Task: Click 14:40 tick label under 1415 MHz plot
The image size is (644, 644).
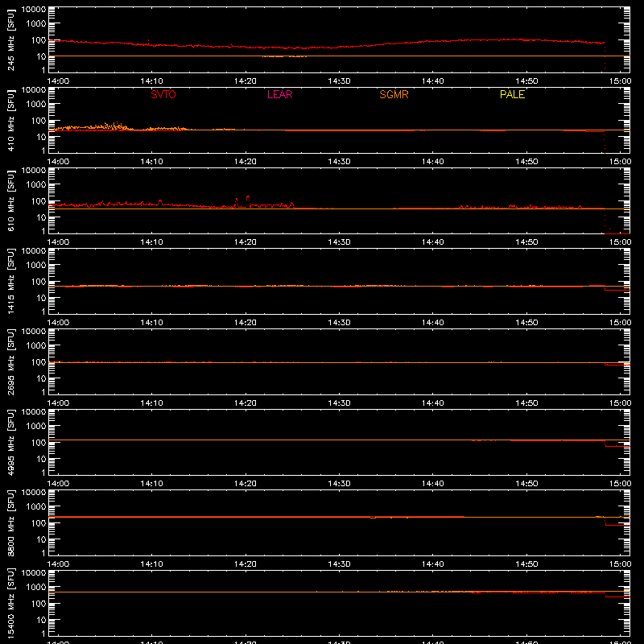Action: click(x=433, y=323)
